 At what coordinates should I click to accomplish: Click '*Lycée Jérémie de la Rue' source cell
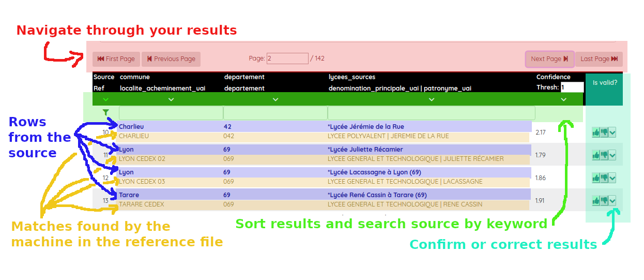366,127
